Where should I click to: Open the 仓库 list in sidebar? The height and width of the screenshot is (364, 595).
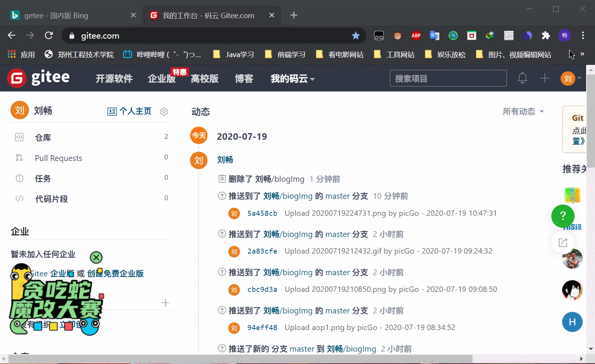pos(91,137)
